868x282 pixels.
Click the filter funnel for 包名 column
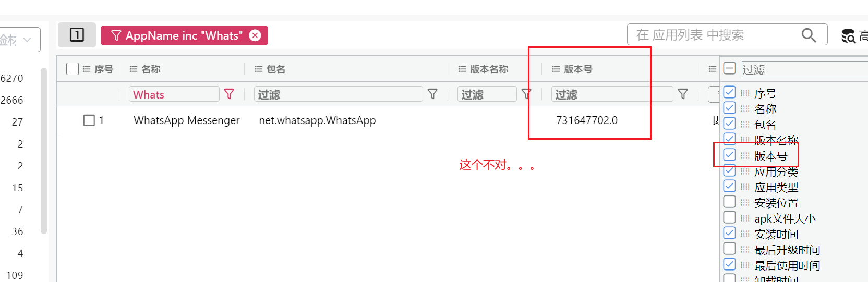coord(432,94)
